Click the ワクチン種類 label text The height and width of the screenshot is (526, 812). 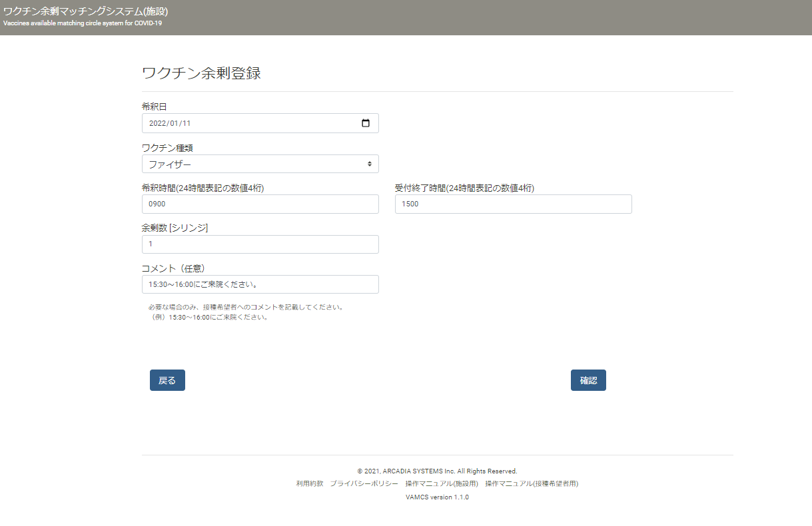[x=167, y=148]
